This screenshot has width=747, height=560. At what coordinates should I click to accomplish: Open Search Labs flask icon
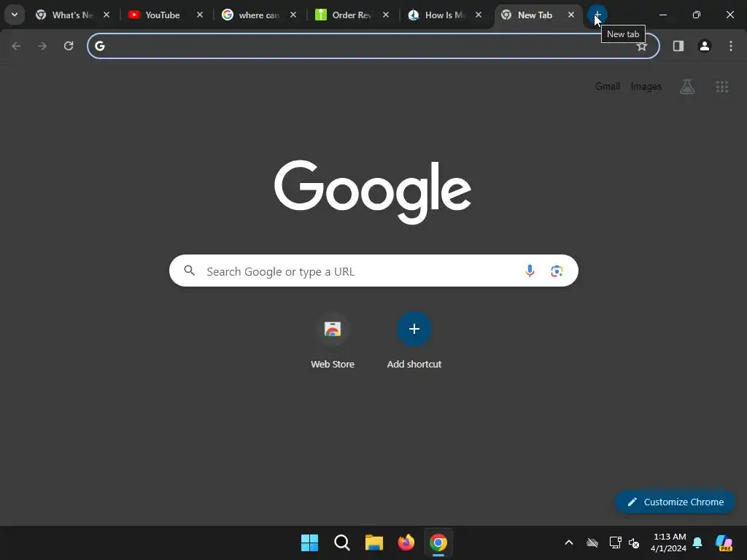[x=687, y=86]
